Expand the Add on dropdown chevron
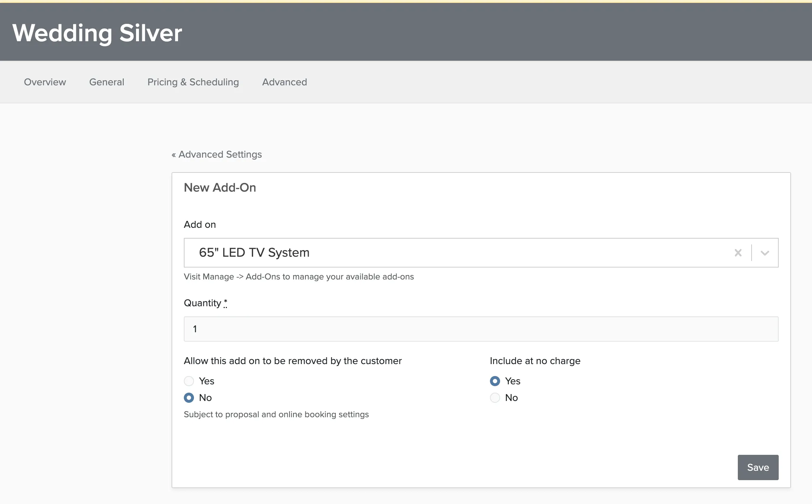Viewport: 812px width, 504px height. click(x=765, y=253)
